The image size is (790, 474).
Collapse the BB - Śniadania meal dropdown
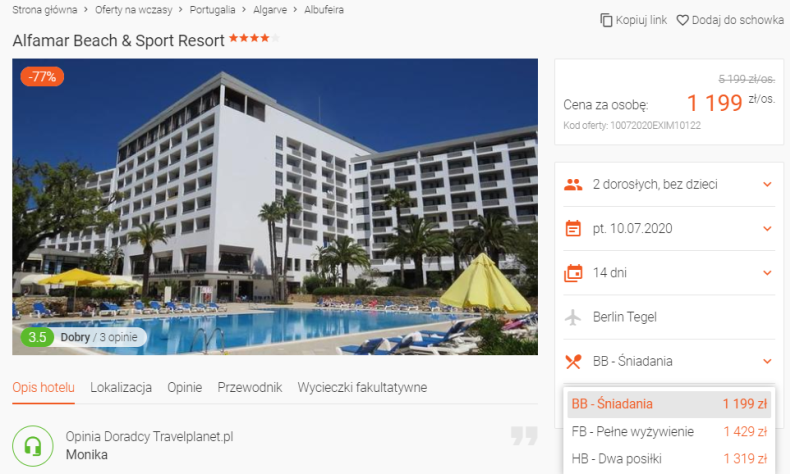click(x=767, y=361)
